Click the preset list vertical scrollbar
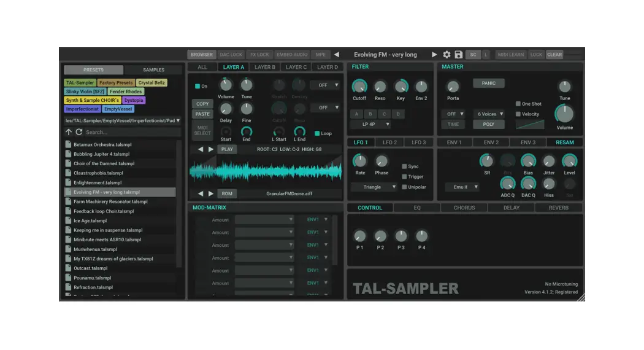 [178, 204]
